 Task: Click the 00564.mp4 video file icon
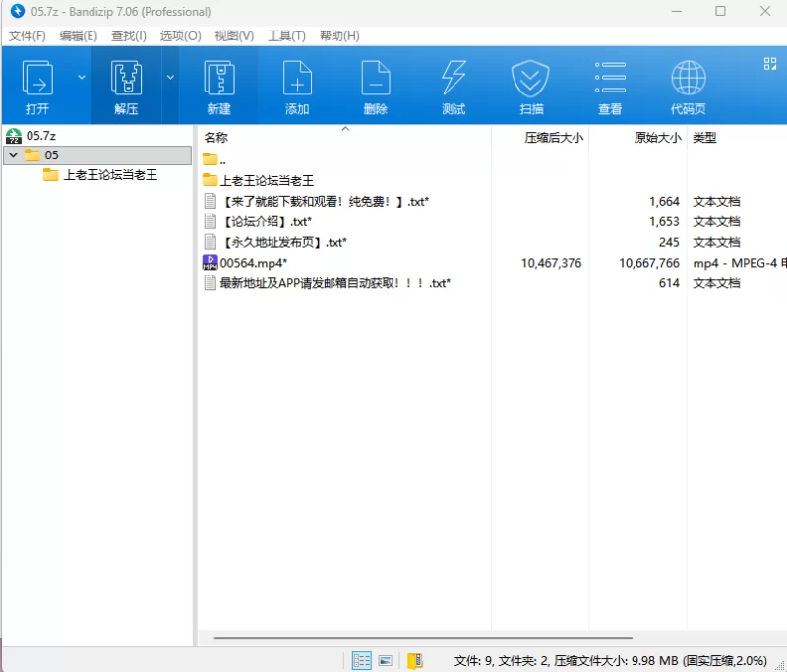coord(210,263)
